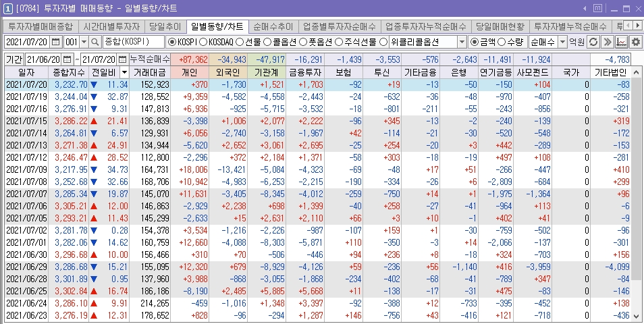Select the 풋옵션 radio button

coord(302,41)
